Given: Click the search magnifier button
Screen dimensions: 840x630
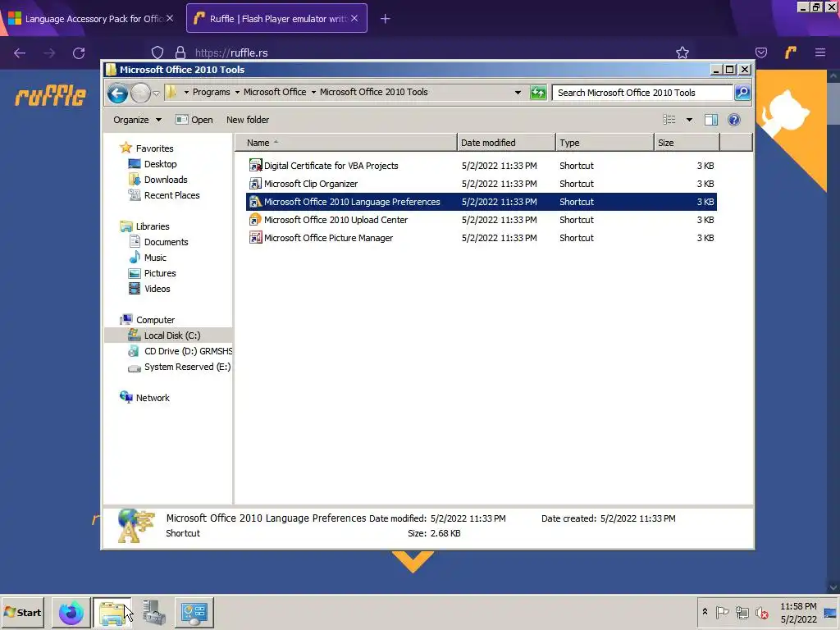Looking at the screenshot, I should point(742,93).
